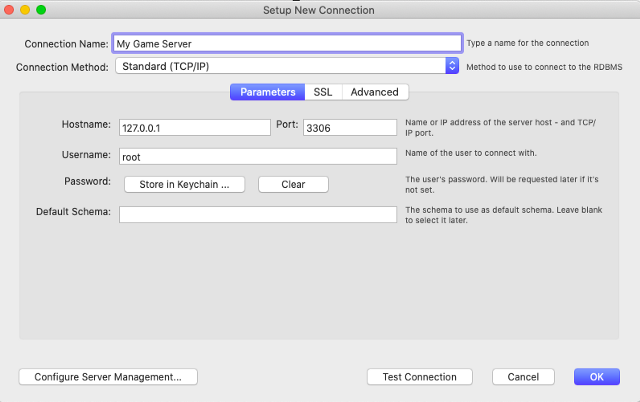640x402 pixels.
Task: Close the Setup New Connection window
Action: tap(9, 10)
